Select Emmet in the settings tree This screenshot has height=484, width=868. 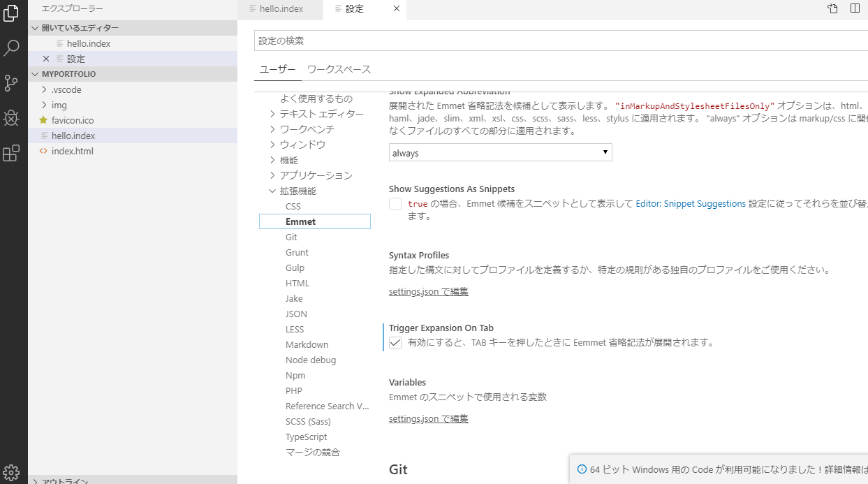(314, 221)
